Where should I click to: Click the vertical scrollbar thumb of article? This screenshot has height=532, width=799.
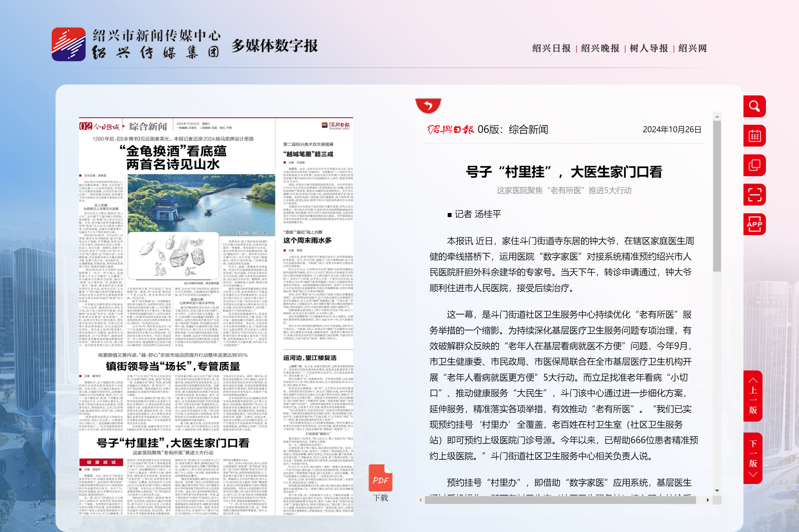(x=717, y=196)
